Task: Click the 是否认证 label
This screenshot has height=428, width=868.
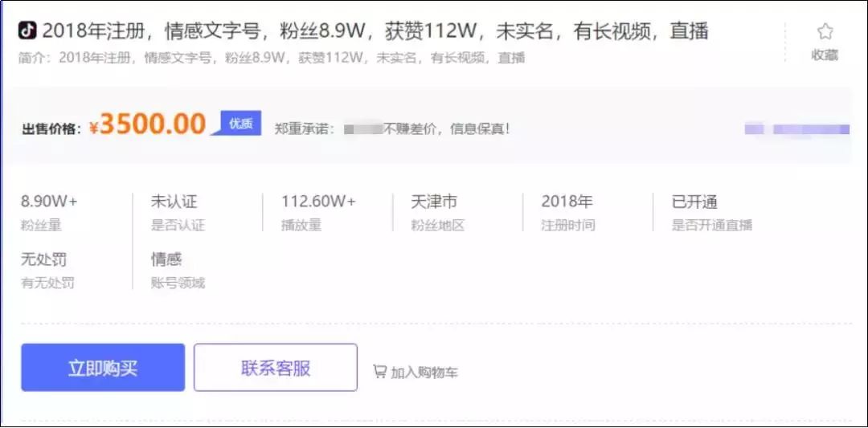Action: tap(178, 226)
